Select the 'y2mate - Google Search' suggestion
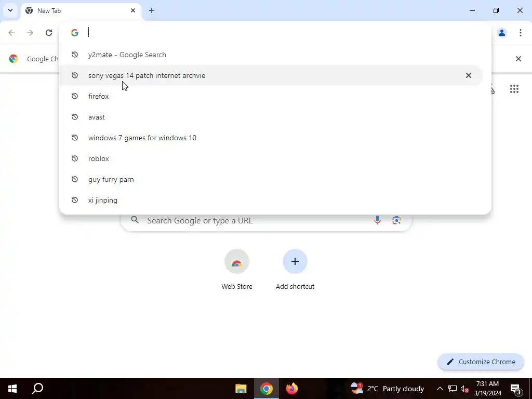The image size is (532, 399). point(271,55)
